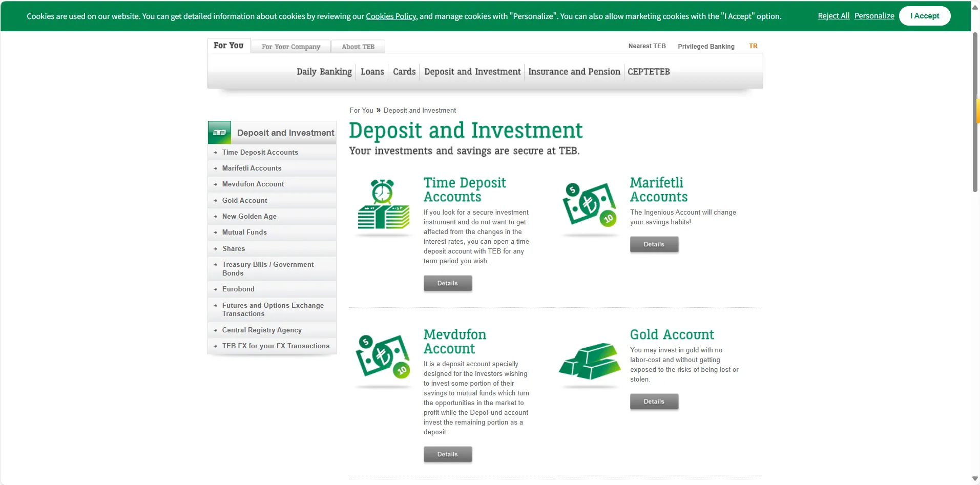The height and width of the screenshot is (485, 980).
Task: Select Mutual Funds in sidebar
Action: click(x=272, y=232)
